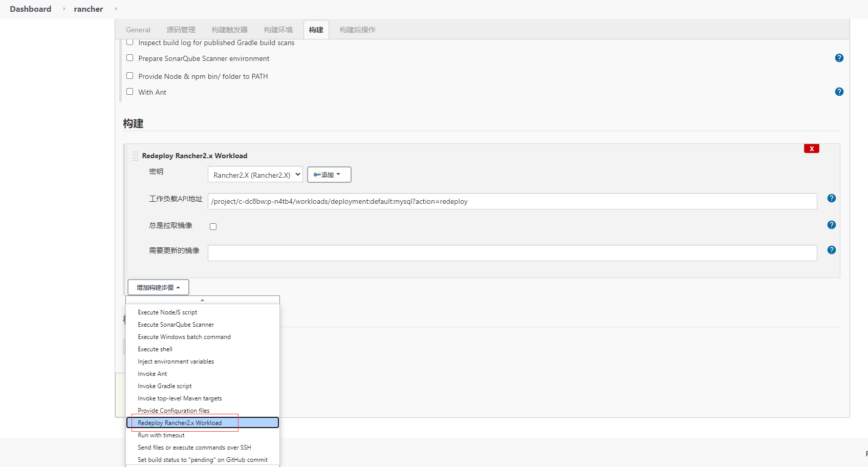The width and height of the screenshot is (868, 467).
Task: Open help for 工作负载API地址 field
Action: (832, 198)
